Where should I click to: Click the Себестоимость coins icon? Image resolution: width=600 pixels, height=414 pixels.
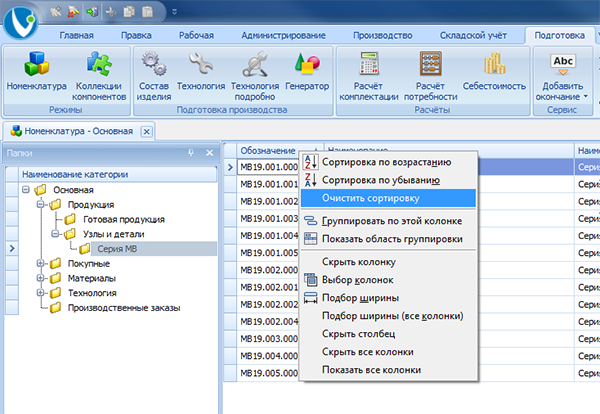coord(493,66)
